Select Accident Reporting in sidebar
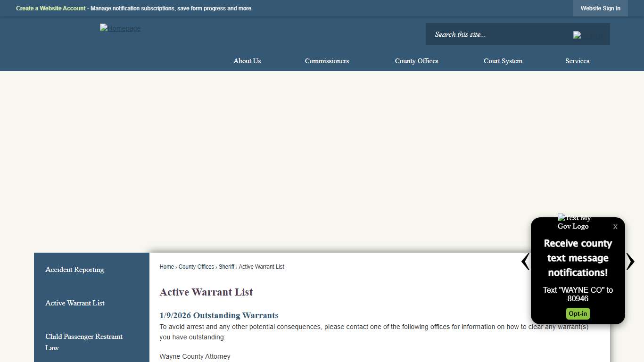The height and width of the screenshot is (362, 644). (74, 270)
